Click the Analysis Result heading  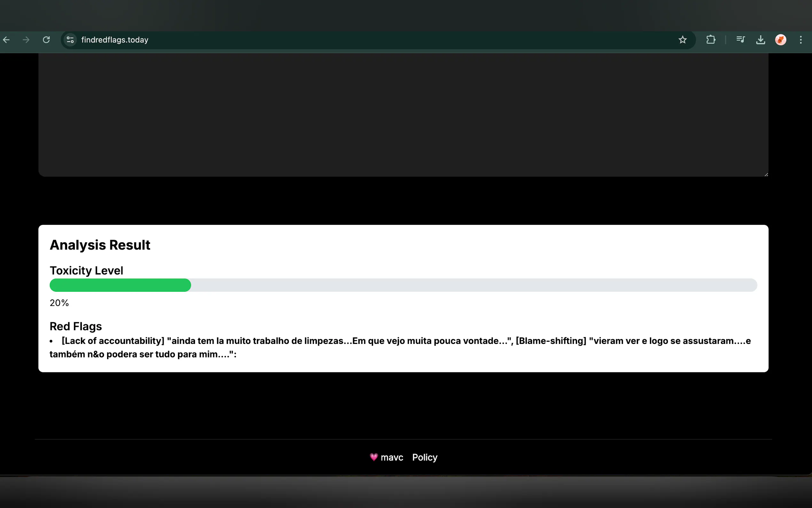tap(100, 245)
